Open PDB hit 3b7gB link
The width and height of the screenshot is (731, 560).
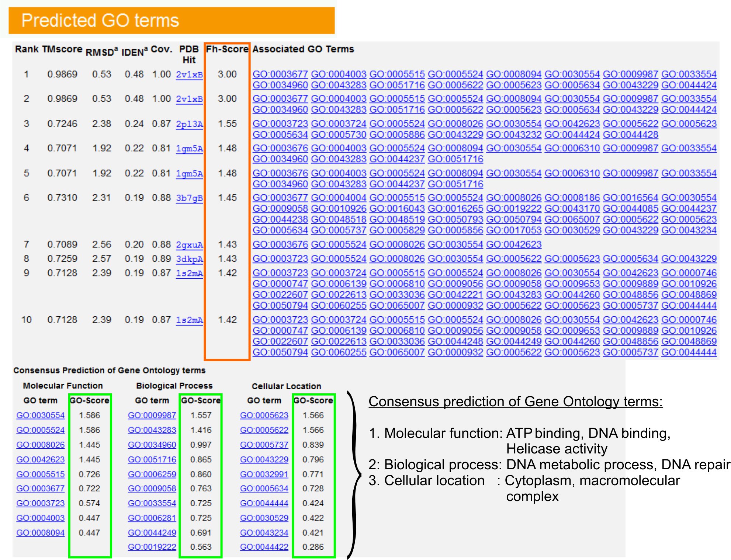pos(189,198)
